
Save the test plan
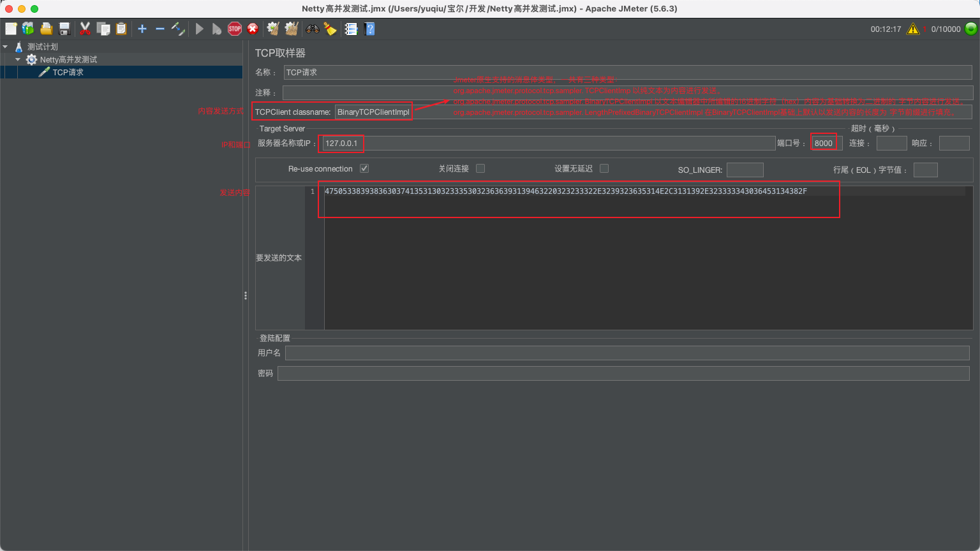click(64, 29)
